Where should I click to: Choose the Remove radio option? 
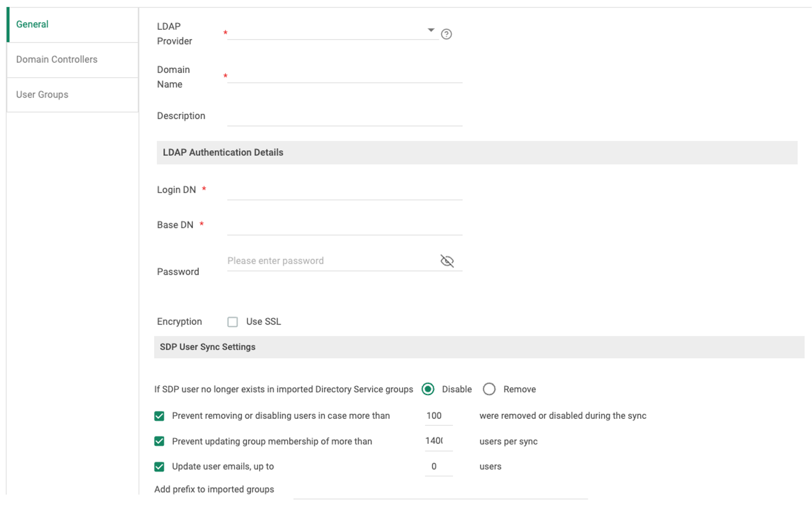tap(489, 389)
